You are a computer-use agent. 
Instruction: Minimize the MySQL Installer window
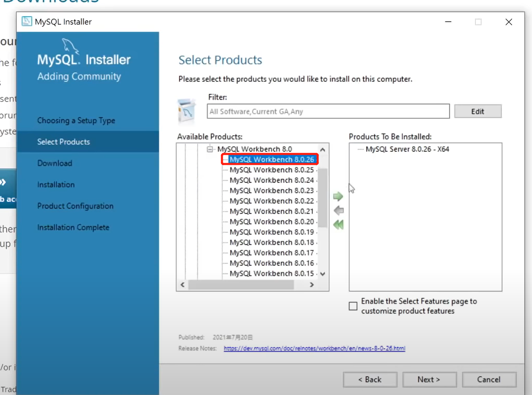tap(448, 22)
